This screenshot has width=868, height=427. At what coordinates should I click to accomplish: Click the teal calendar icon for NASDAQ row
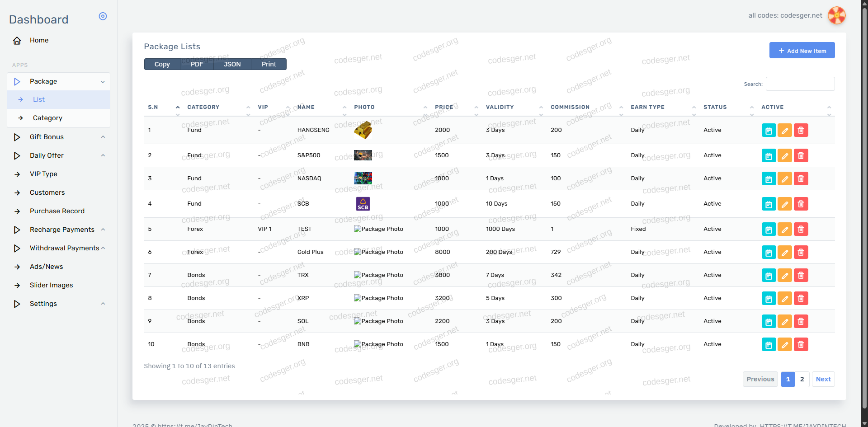[769, 179]
